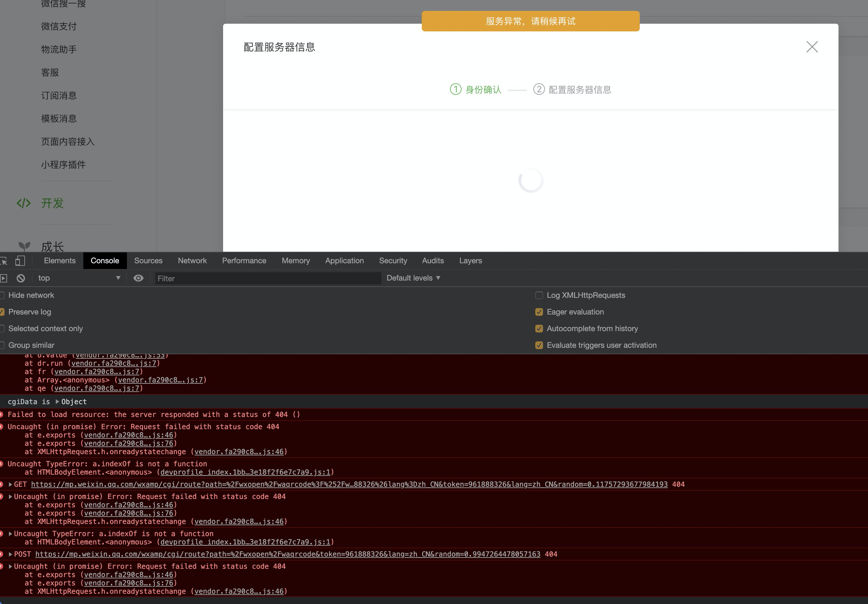This screenshot has width=868, height=604.
Task: Open the devprofile_index js source link
Action: 245,472
